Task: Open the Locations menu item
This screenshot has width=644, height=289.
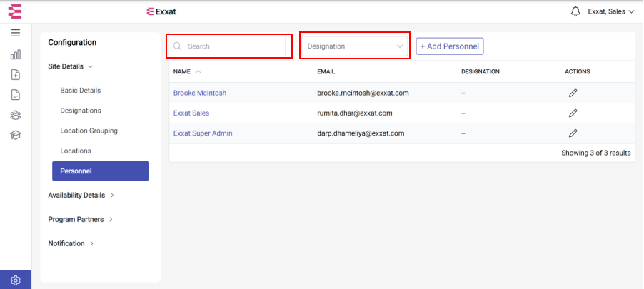Action: point(76,151)
